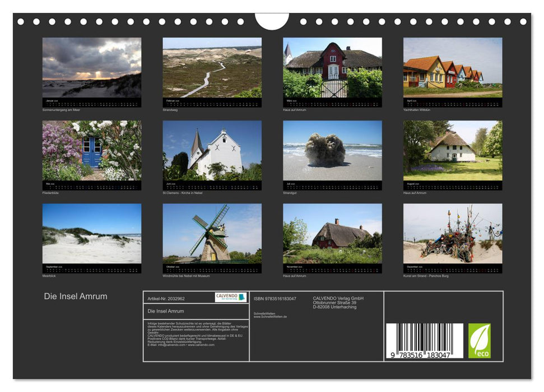Image resolution: width=544 pixels, height=392 pixels.
Task: Click the April Yachthafen Wittdün picture
Action: pyautogui.click(x=452, y=70)
